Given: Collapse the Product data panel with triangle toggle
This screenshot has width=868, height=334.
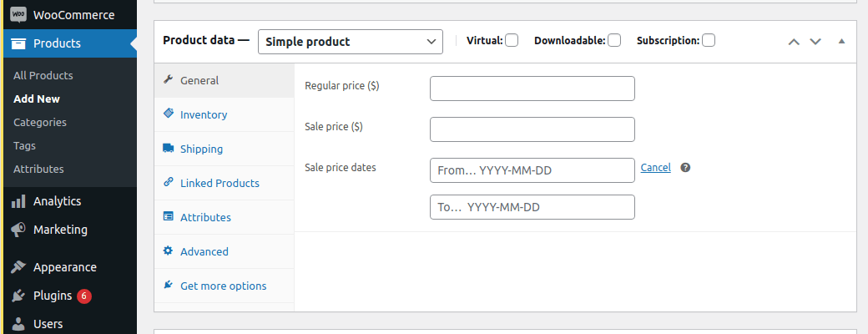Looking at the screenshot, I should (x=842, y=42).
